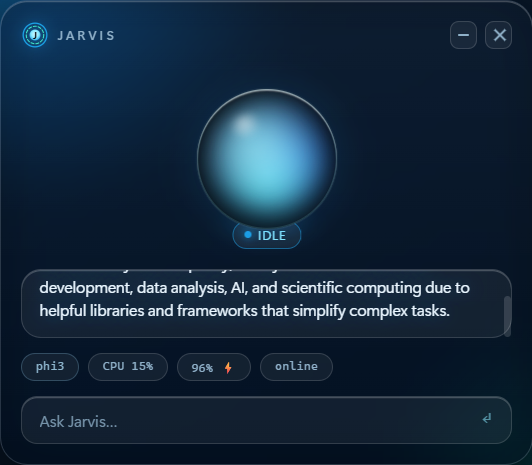Click the text "development, data analysis, AI"
The image size is (532, 465).
pyautogui.click(x=144, y=288)
